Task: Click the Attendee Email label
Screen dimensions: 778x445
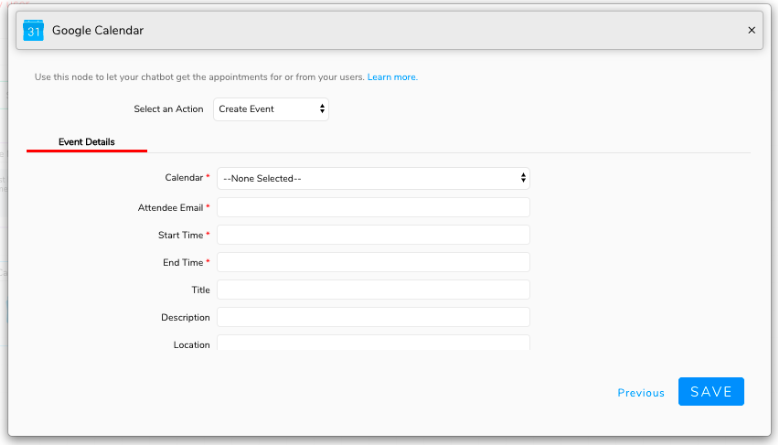Action: (170, 208)
